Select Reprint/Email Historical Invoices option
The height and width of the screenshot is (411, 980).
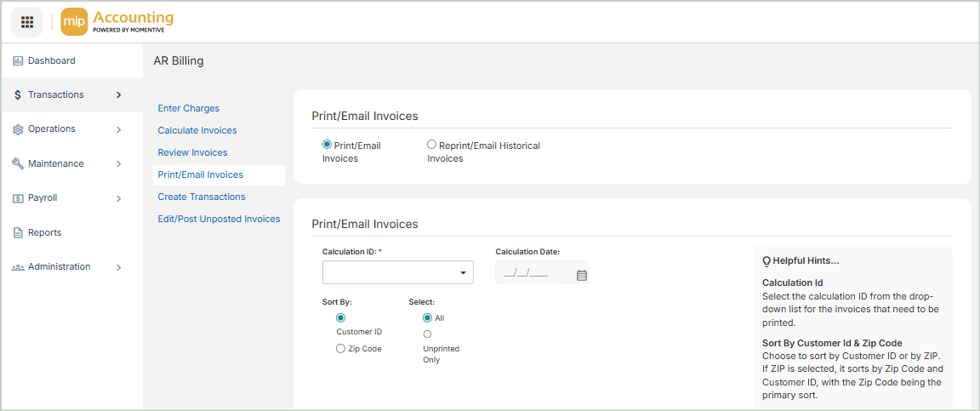431,146
